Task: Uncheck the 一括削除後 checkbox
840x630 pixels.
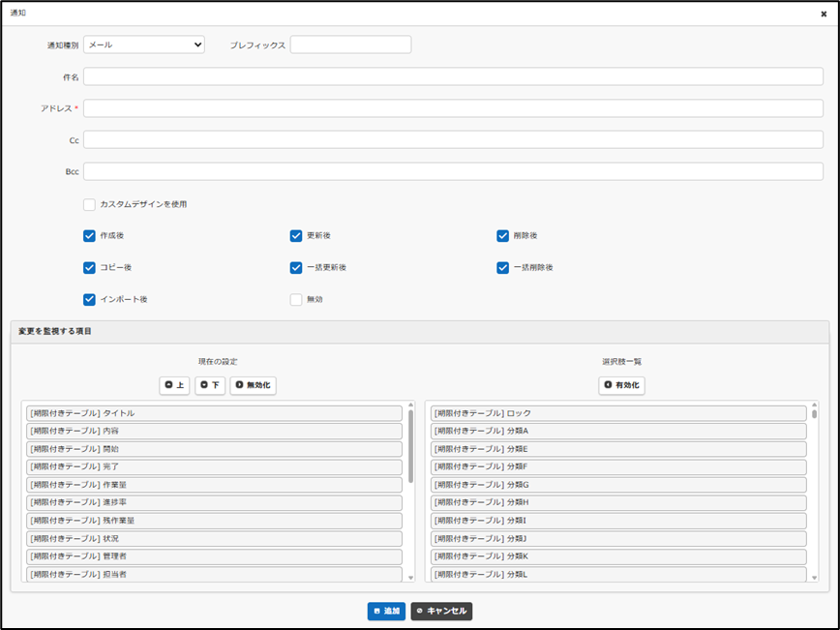Action: (x=503, y=267)
